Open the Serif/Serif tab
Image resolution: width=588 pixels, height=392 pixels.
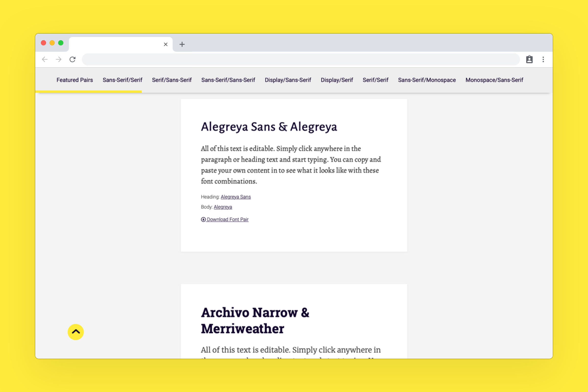click(376, 80)
